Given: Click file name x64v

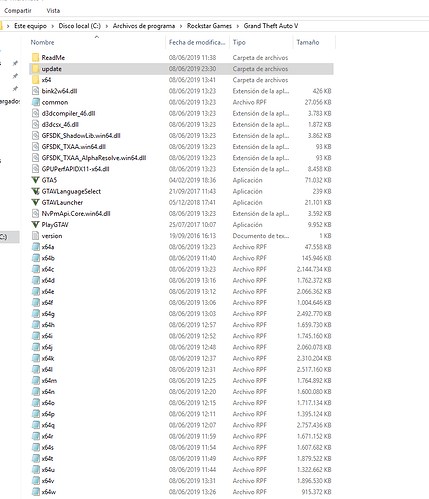Looking at the screenshot, I should tap(48, 481).
